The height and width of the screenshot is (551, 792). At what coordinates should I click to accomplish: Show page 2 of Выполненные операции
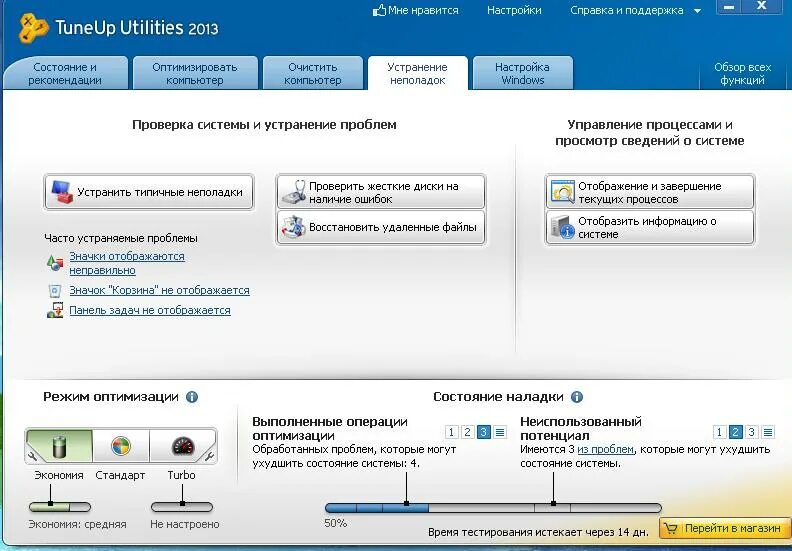468,432
